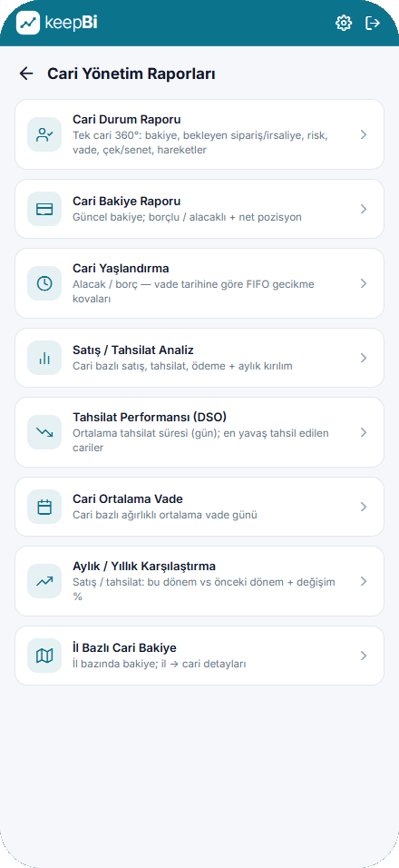
Task: Log out using the exit icon
Action: coord(373,23)
